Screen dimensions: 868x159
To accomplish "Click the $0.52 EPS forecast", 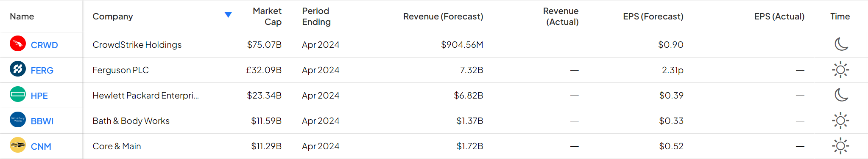I will [x=671, y=146].
